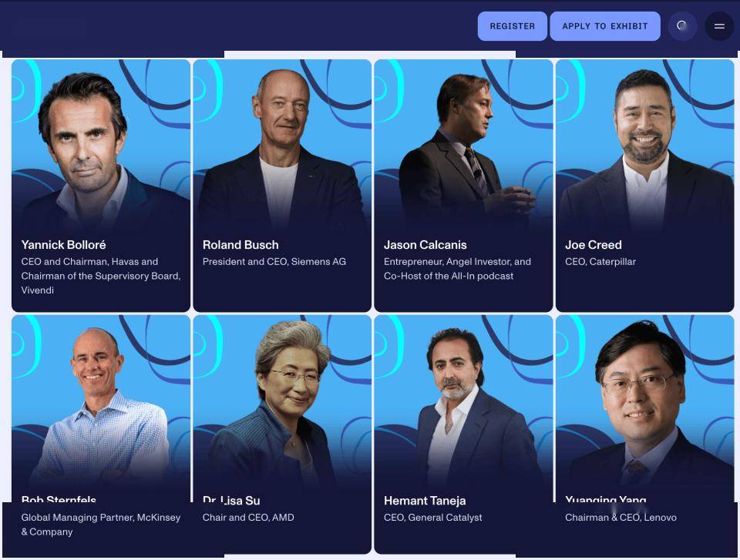Click the Joe Creed name heading
This screenshot has width=740, height=560.
(x=594, y=245)
